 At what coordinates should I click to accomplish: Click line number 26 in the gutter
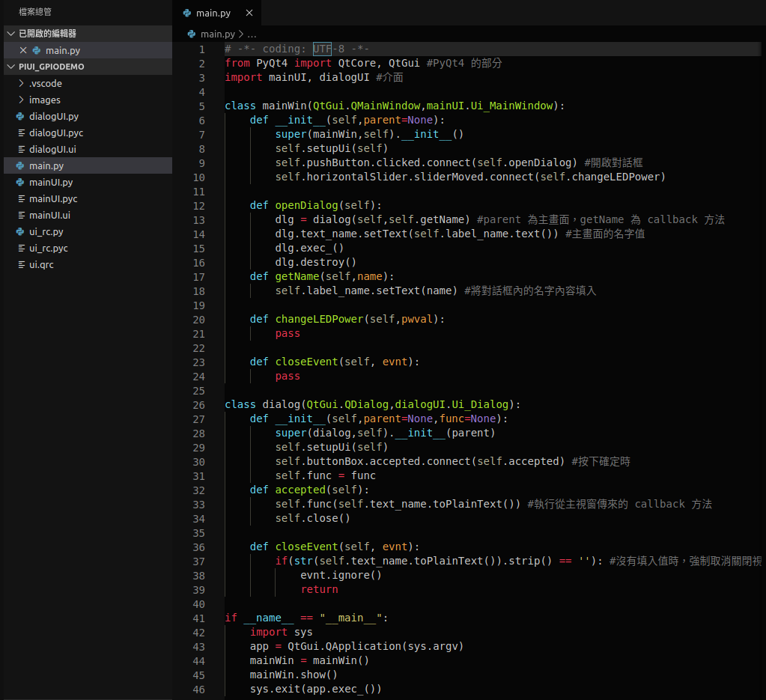199,406
